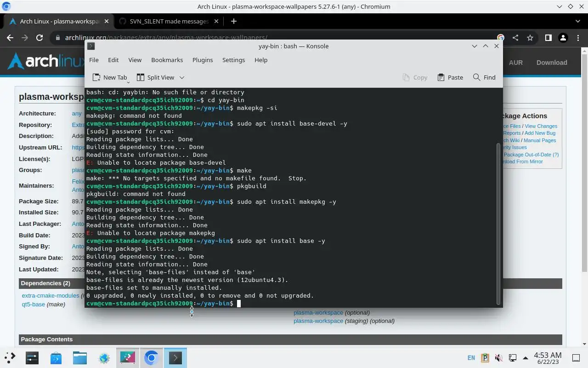Click the Copy button in Konsole toolbar
The width and height of the screenshot is (588, 368).
pyautogui.click(x=415, y=77)
